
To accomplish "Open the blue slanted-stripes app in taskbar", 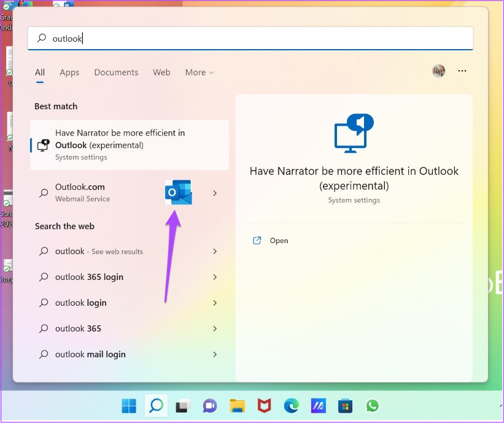I will [318, 406].
